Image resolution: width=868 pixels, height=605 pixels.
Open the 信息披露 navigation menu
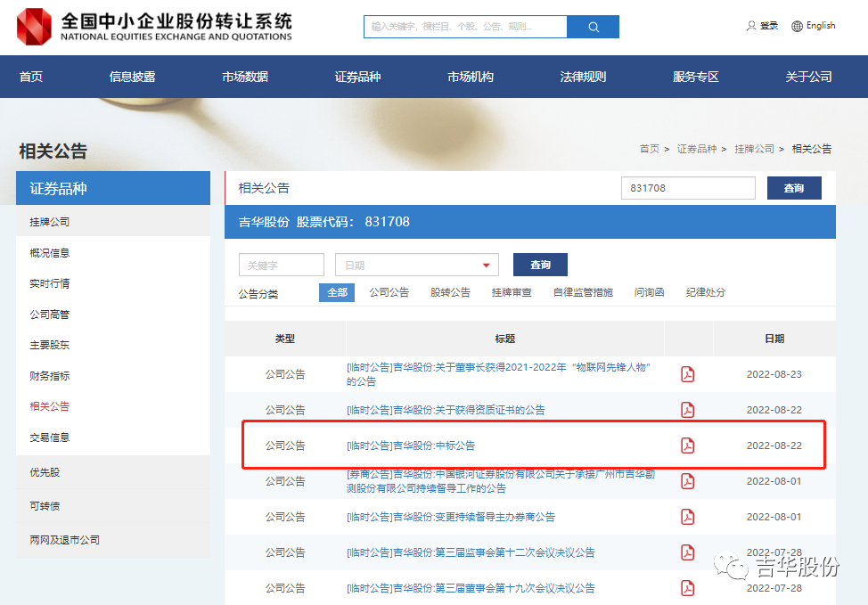point(132,77)
